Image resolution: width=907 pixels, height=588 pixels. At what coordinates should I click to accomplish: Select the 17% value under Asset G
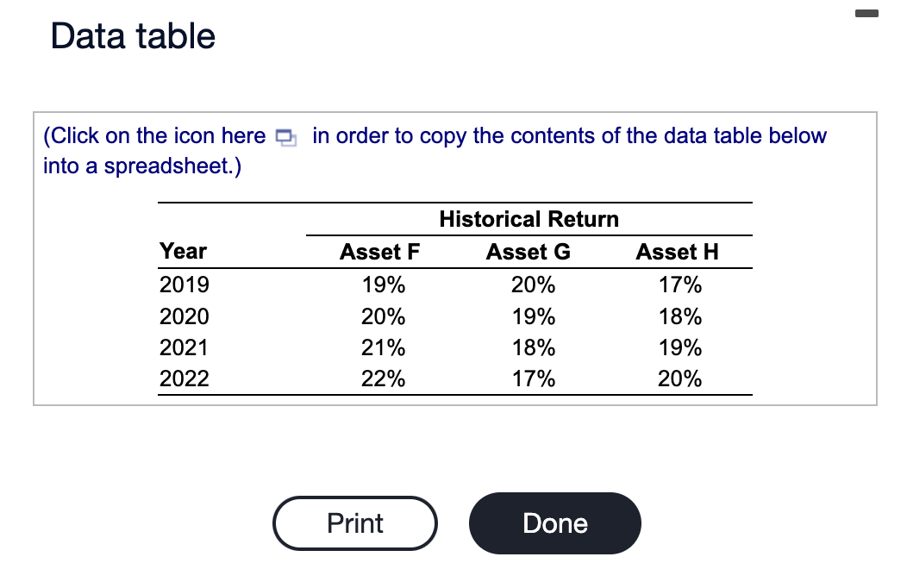531,378
